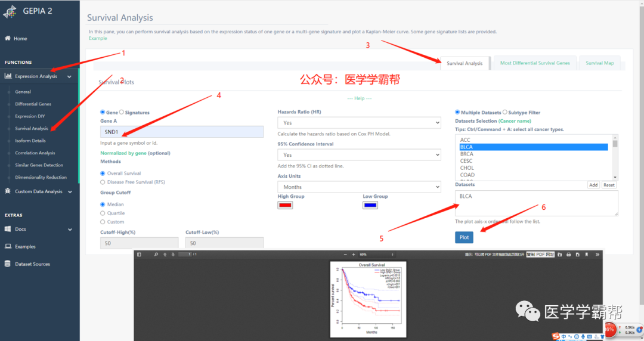Click the blue Low Group color swatch
This screenshot has width=644, height=341.
[370, 205]
